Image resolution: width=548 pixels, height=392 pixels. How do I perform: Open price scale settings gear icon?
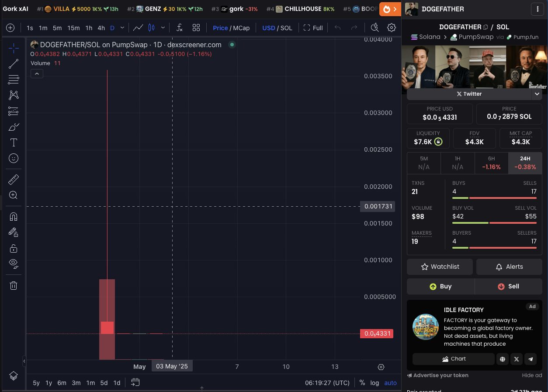(x=381, y=367)
